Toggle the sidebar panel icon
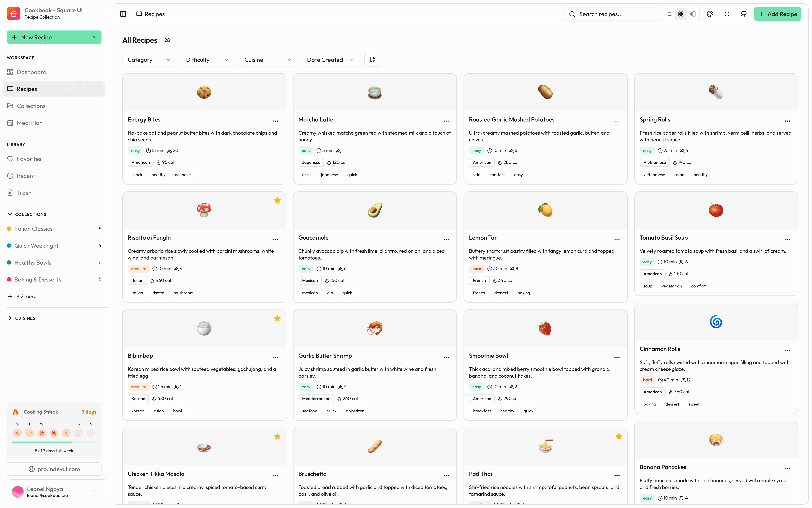The width and height of the screenshot is (812, 508). coord(123,14)
